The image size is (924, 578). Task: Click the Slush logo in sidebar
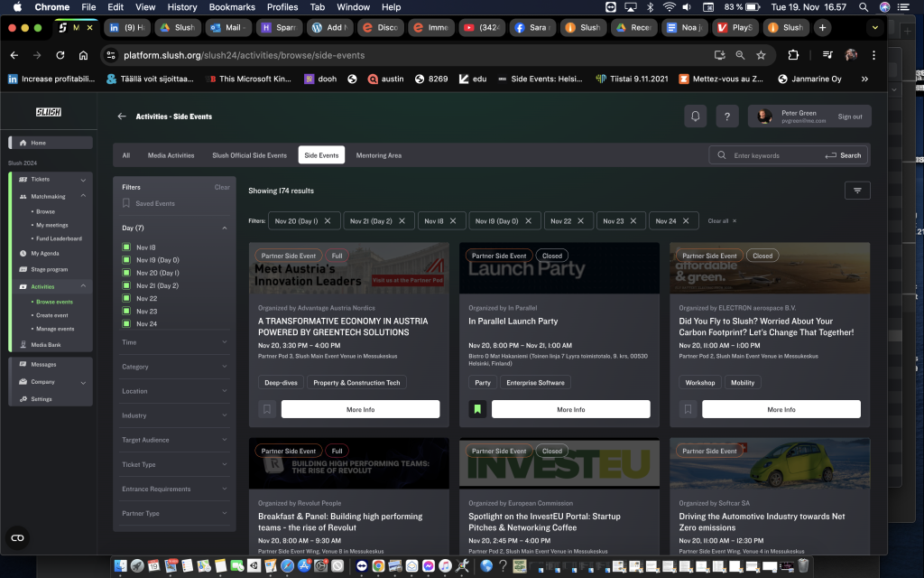click(x=48, y=112)
